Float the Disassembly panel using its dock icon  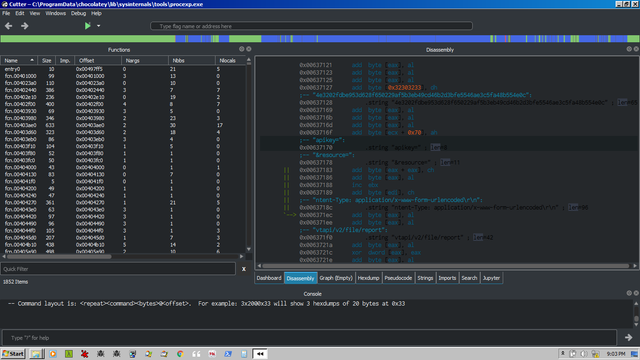[629, 49]
